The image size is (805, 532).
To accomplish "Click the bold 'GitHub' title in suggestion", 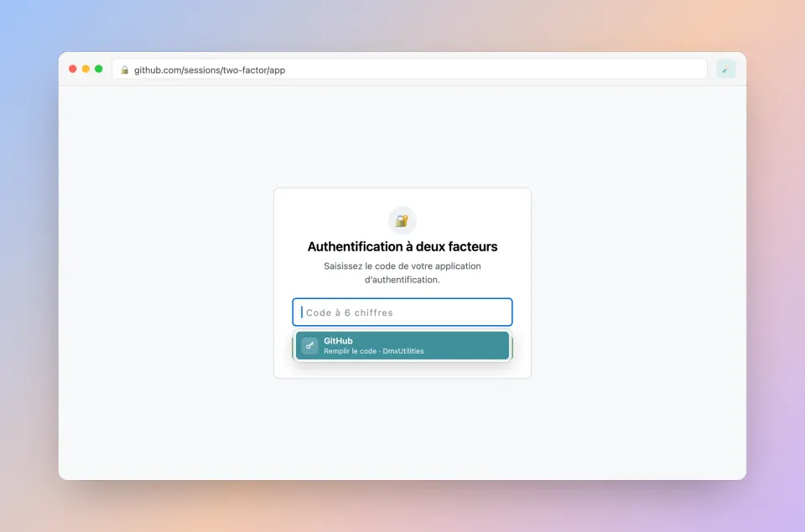I will 338,341.
